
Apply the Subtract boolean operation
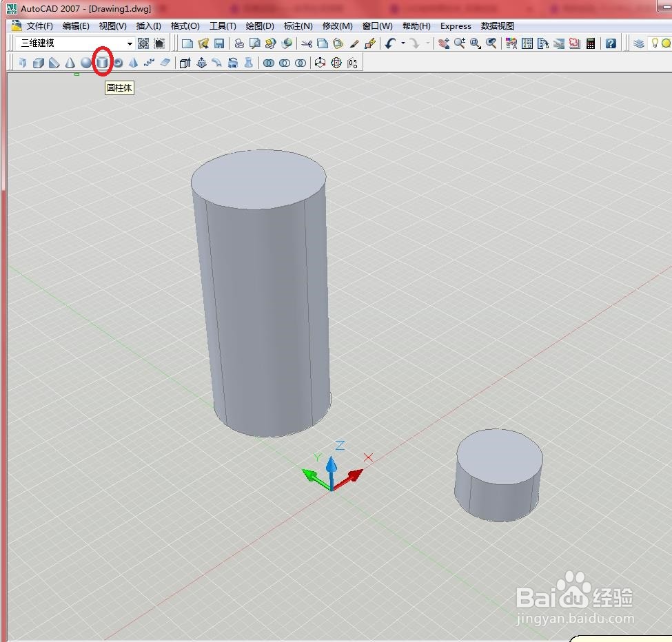coord(285,63)
